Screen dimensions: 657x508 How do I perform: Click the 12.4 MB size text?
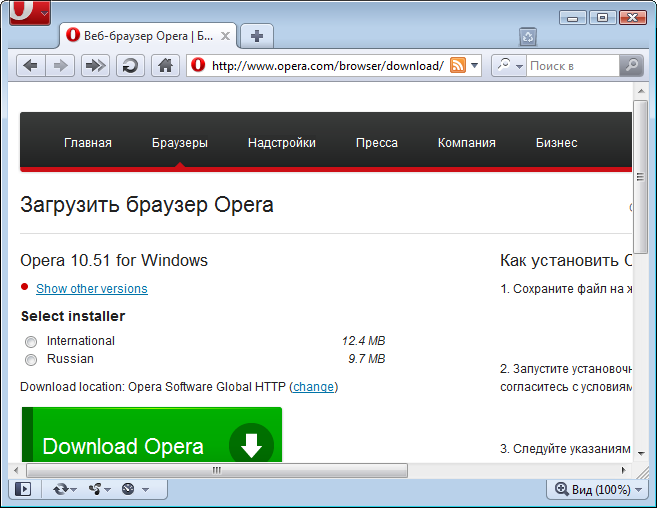click(x=363, y=340)
